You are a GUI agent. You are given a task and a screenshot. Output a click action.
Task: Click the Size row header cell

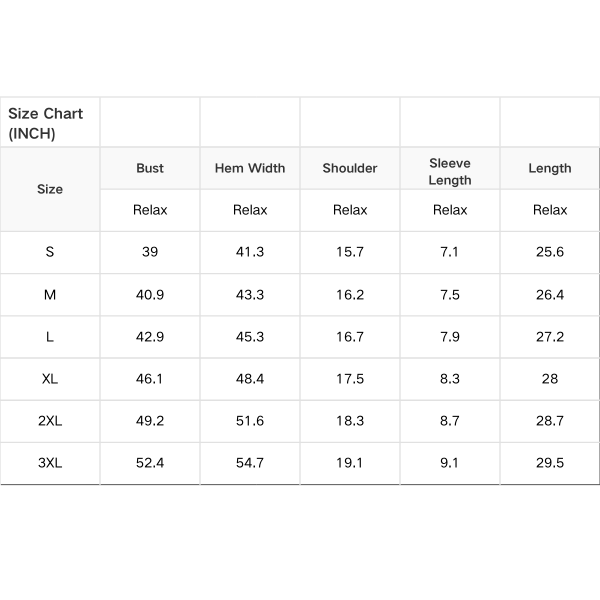(x=50, y=189)
